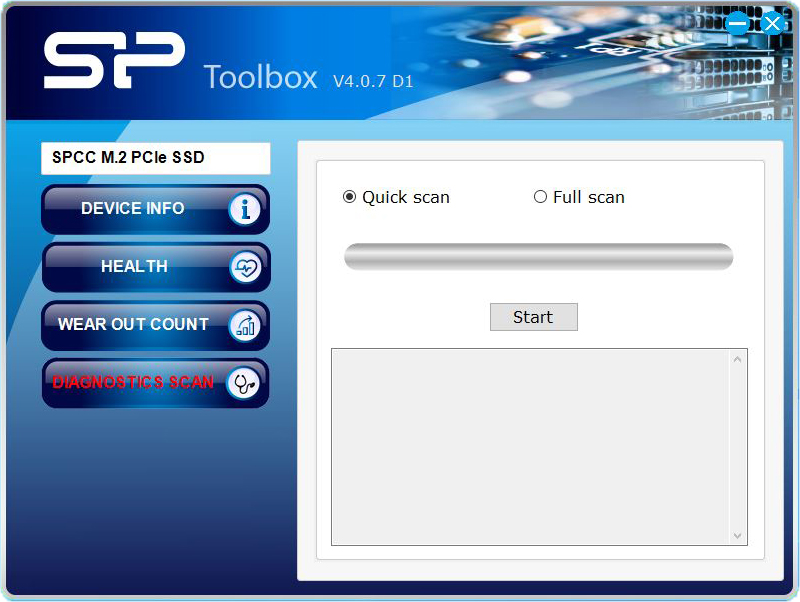Click the stethoscope icon on Diagnostics Scan
The height and width of the screenshot is (602, 800).
point(243,383)
